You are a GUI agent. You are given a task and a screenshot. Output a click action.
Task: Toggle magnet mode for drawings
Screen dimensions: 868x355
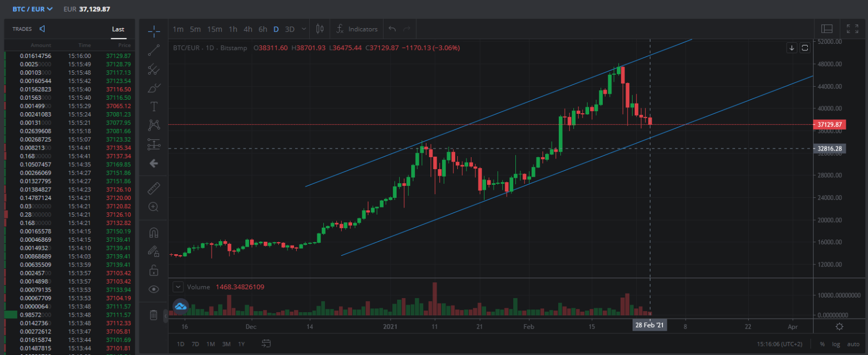[x=154, y=233]
